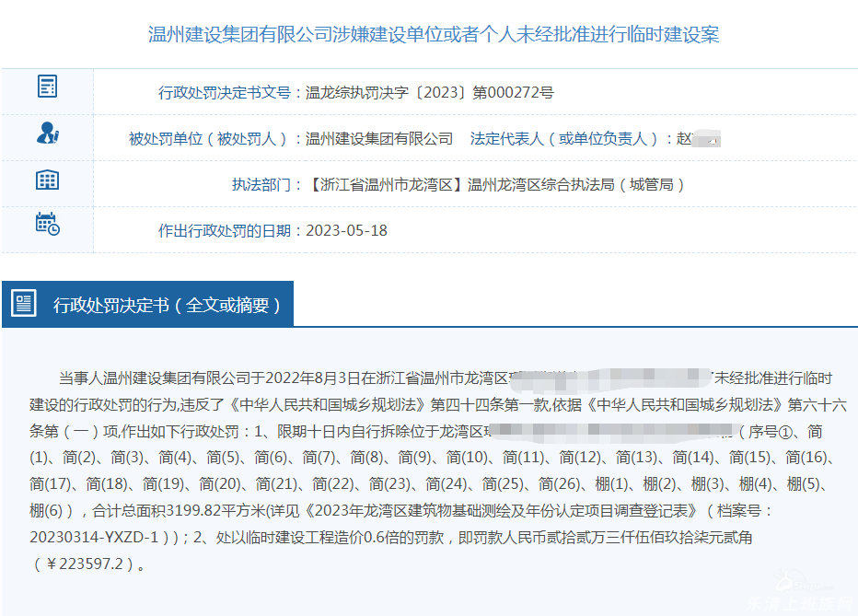Click the item 简(10) in the structure list
The width and height of the screenshot is (858, 616).
pos(467,458)
